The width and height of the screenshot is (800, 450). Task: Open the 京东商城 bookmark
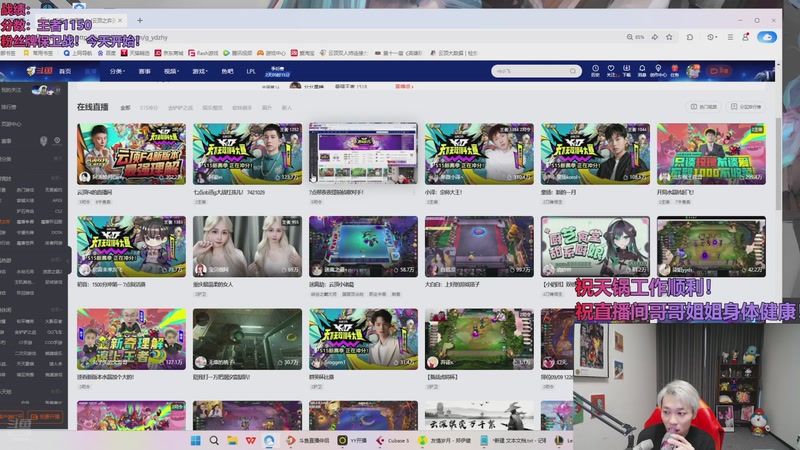click(169, 53)
